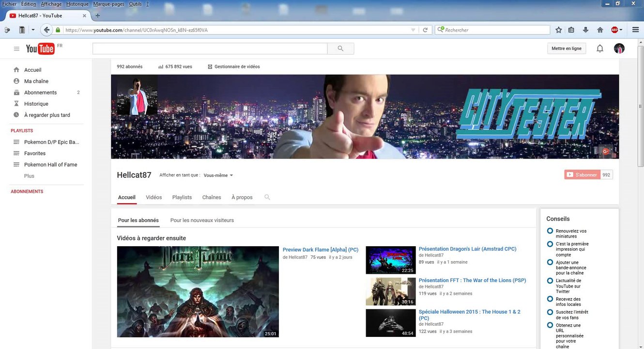The width and height of the screenshot is (644, 349).
Task: Open new tab with plus button
Action: (98, 16)
